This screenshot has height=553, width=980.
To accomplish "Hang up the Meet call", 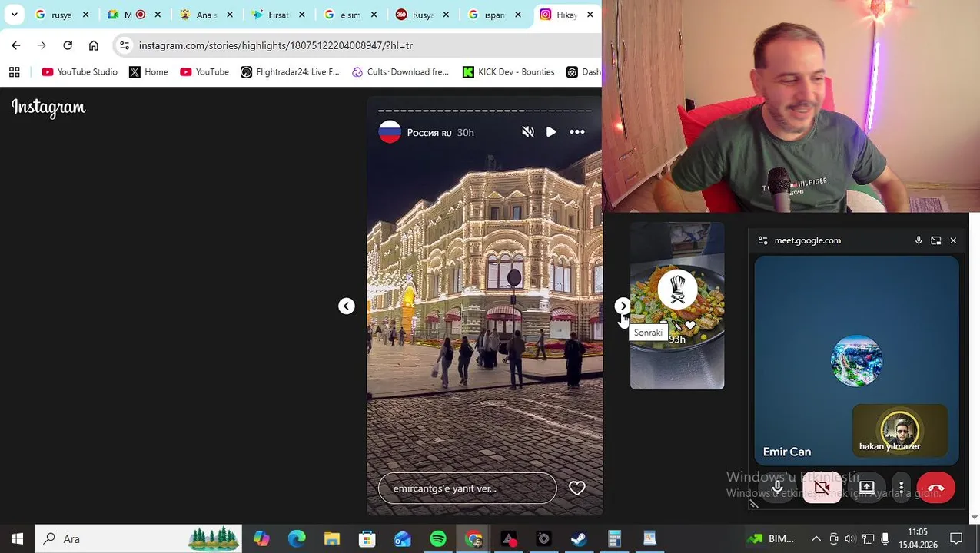I will tap(935, 488).
